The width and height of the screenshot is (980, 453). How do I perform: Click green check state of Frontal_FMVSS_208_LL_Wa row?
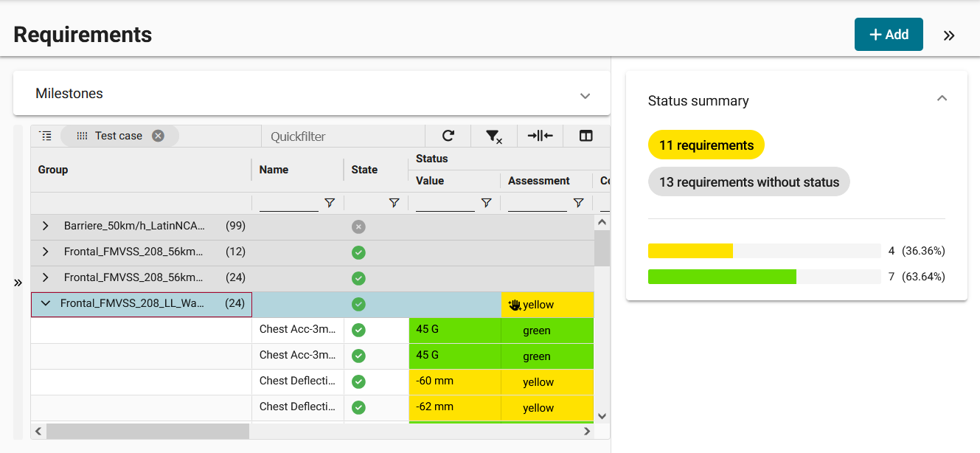coord(358,304)
